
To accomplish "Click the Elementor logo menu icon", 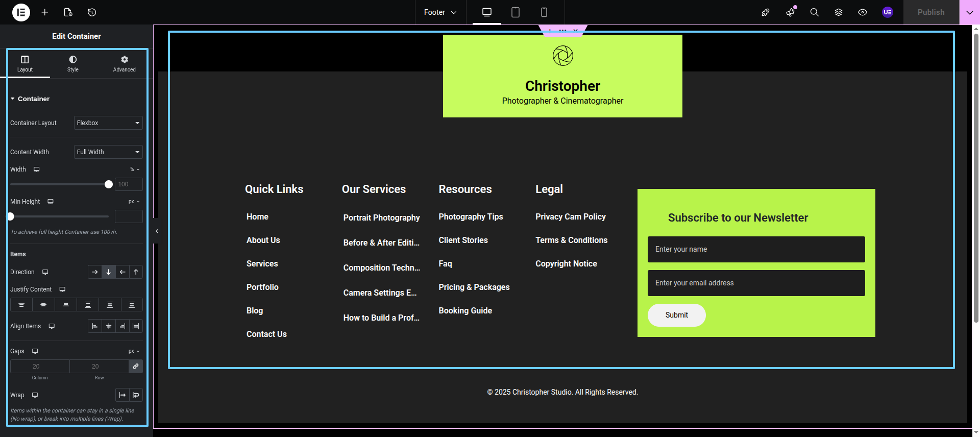I will pyautogui.click(x=21, y=12).
